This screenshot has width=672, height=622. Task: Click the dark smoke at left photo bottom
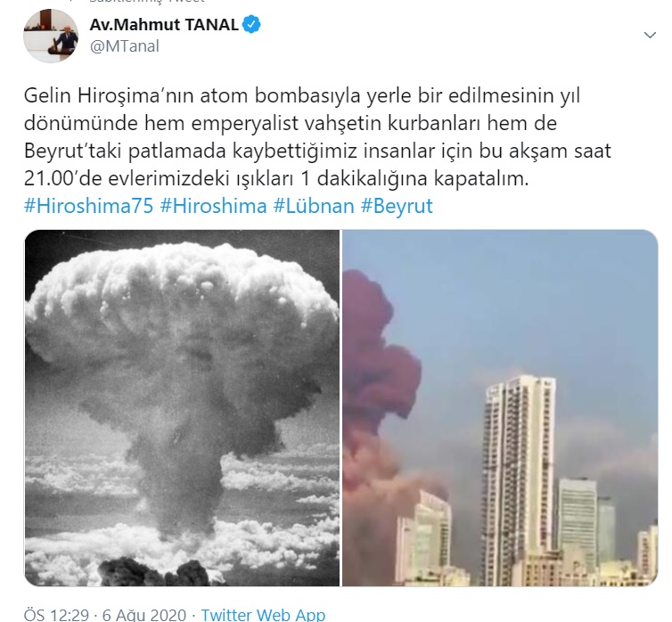[154, 572]
